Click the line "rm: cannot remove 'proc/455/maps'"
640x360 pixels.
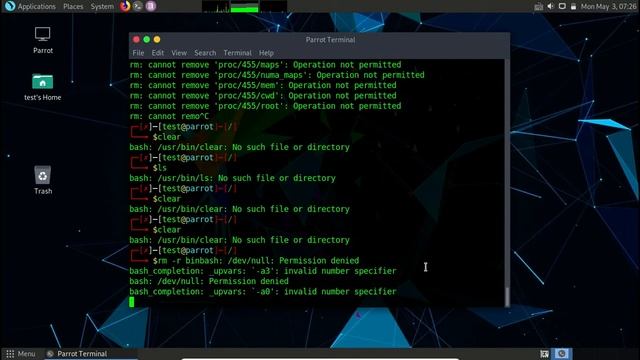tap(265, 64)
